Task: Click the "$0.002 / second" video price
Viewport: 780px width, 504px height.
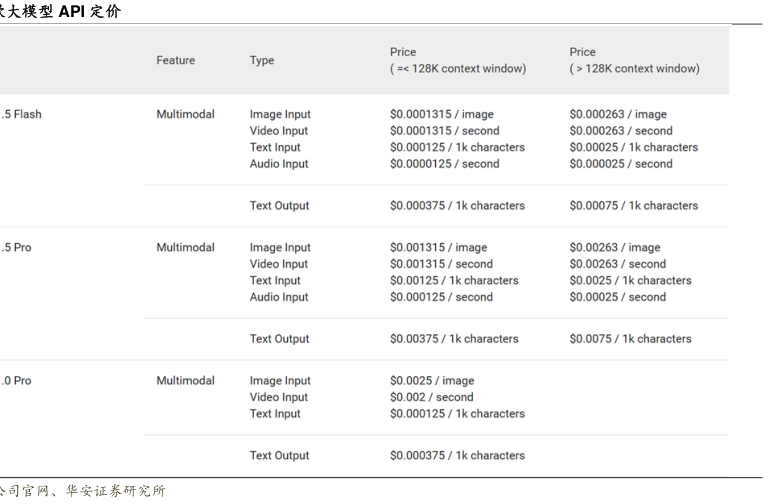Action: click(x=431, y=397)
